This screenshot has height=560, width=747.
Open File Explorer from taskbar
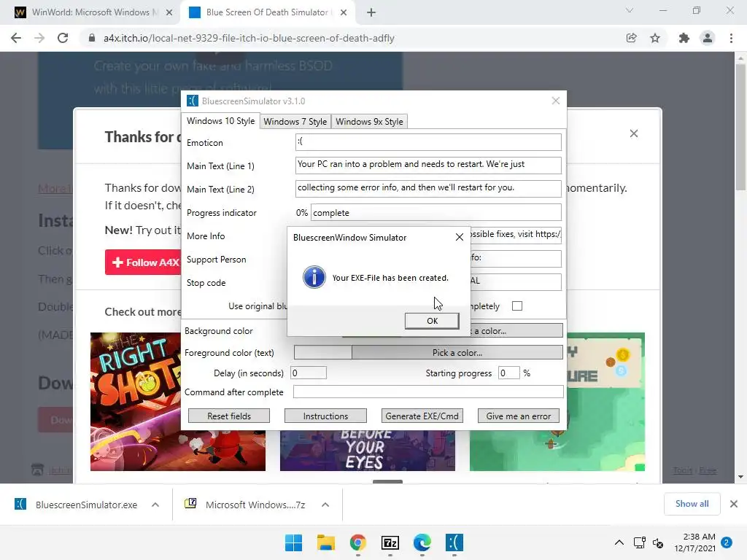(x=326, y=542)
